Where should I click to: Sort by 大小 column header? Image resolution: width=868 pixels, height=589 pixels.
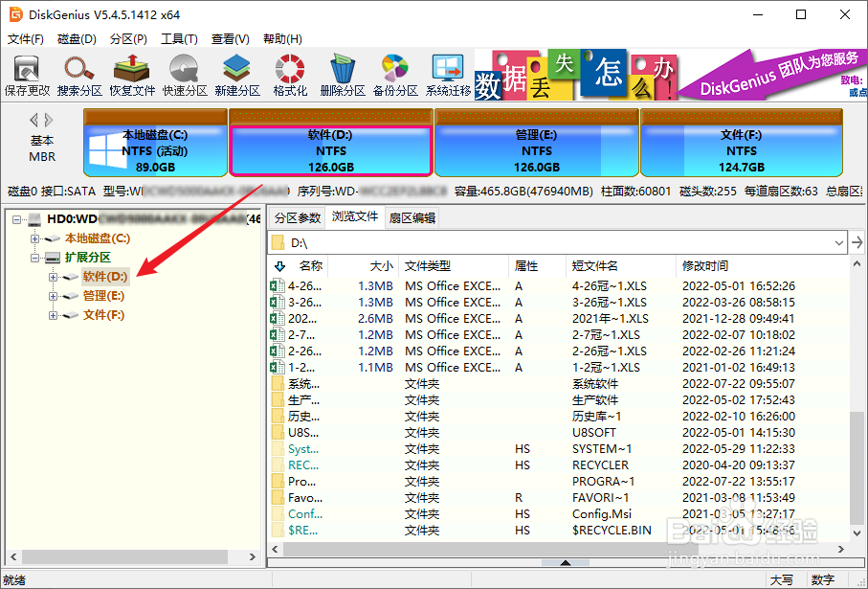point(363,266)
